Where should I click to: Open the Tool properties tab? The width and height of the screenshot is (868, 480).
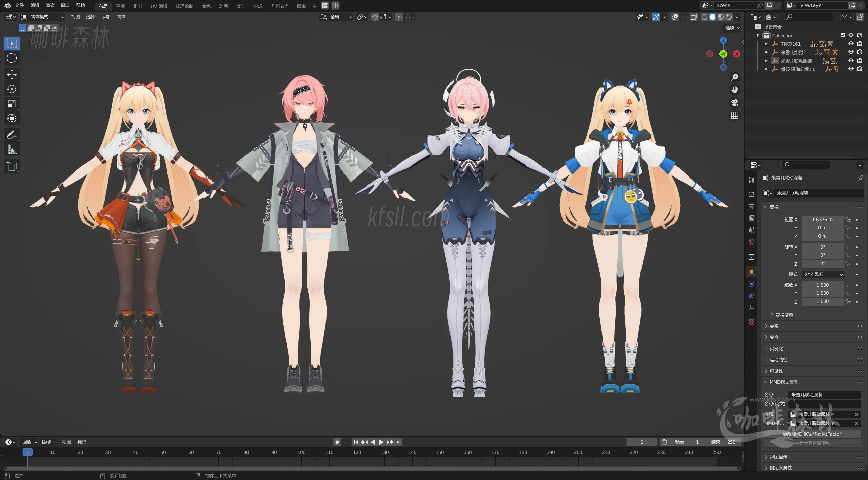click(x=752, y=180)
